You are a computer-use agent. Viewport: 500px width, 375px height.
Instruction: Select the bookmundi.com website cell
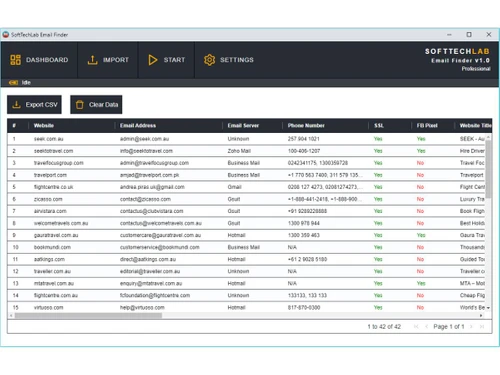[52, 247]
